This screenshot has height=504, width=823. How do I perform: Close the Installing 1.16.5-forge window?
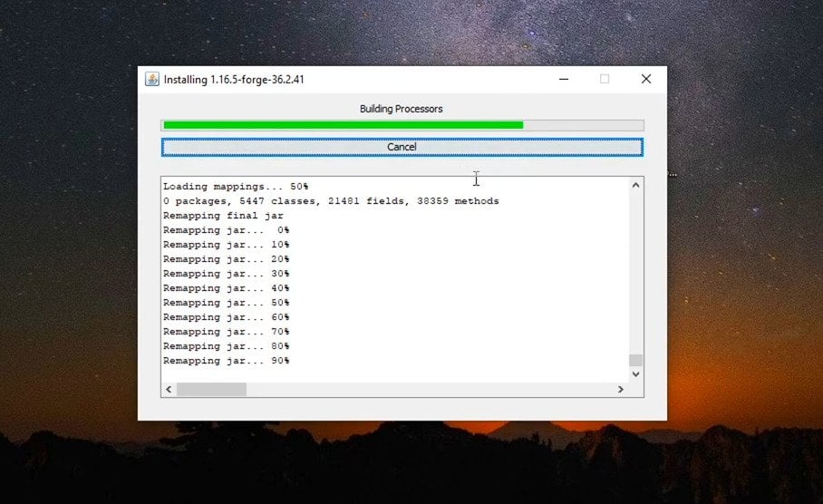point(646,79)
